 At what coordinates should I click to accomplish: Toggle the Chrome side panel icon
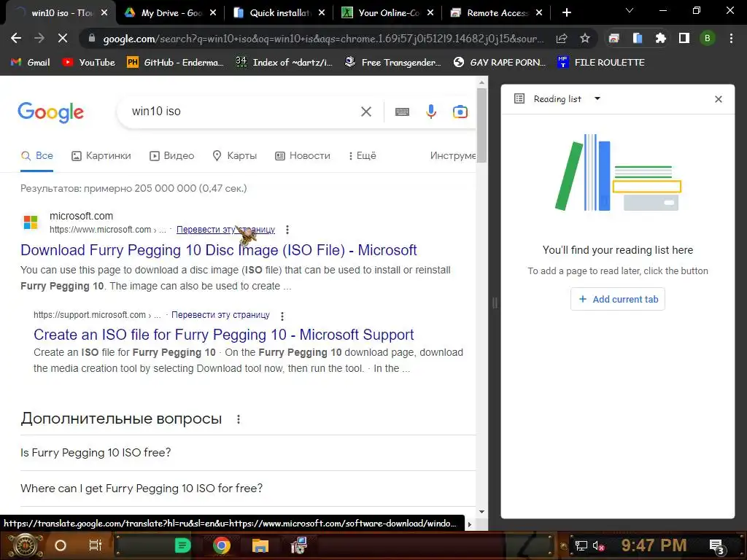[x=684, y=38]
